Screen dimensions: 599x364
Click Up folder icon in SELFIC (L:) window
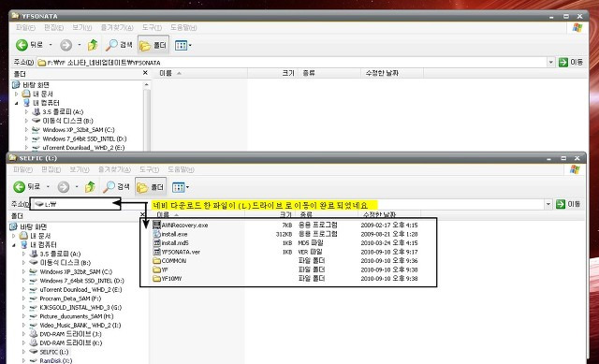90,187
